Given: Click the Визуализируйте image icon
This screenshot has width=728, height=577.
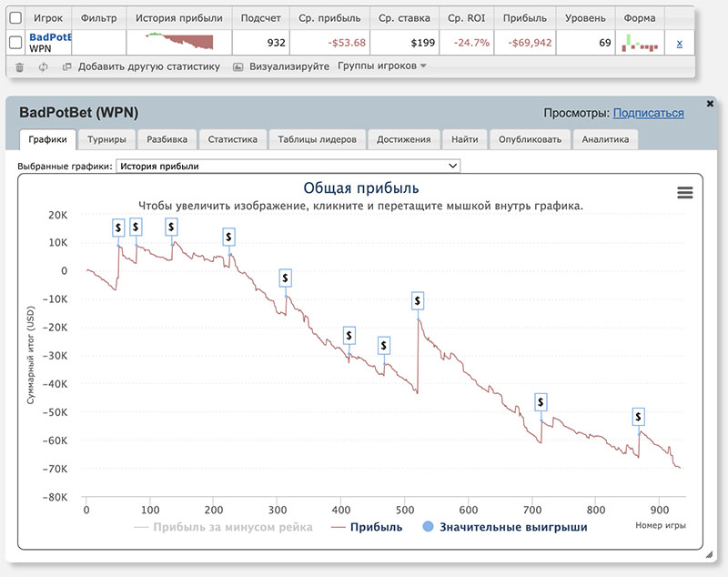Looking at the screenshot, I should (238, 66).
